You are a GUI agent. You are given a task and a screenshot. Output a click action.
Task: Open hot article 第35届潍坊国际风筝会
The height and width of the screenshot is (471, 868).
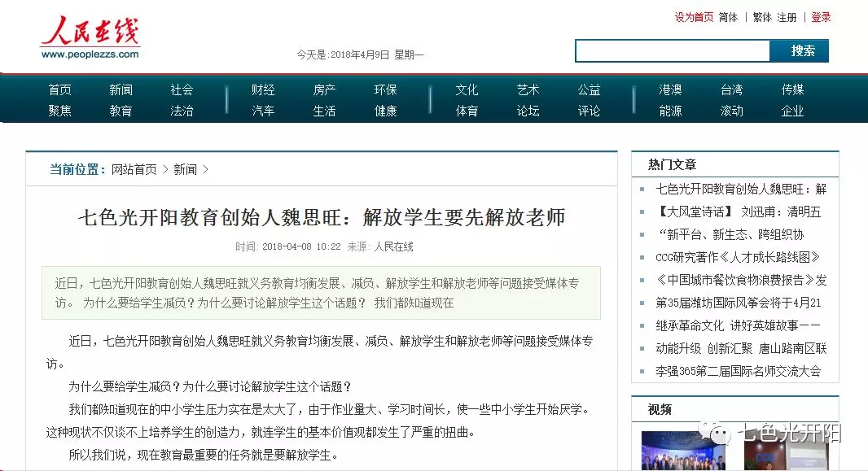tap(739, 303)
